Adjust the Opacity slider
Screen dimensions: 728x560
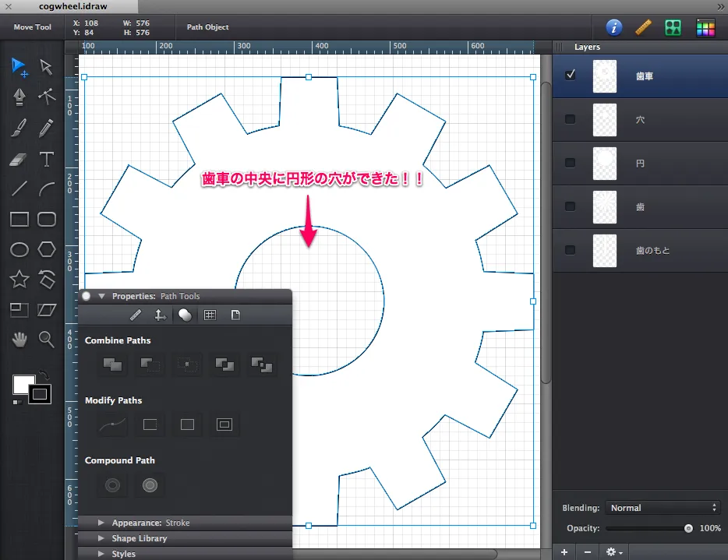pyautogui.click(x=687, y=528)
